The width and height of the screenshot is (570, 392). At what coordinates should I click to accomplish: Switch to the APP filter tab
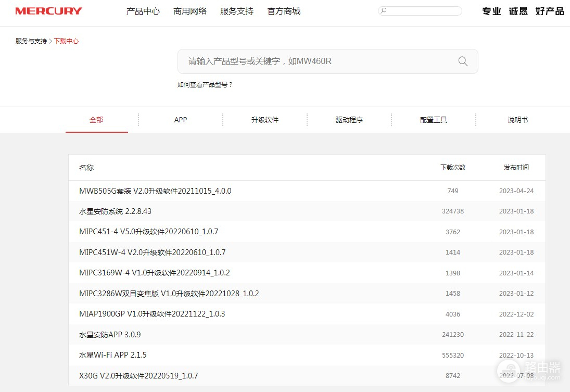click(x=180, y=120)
